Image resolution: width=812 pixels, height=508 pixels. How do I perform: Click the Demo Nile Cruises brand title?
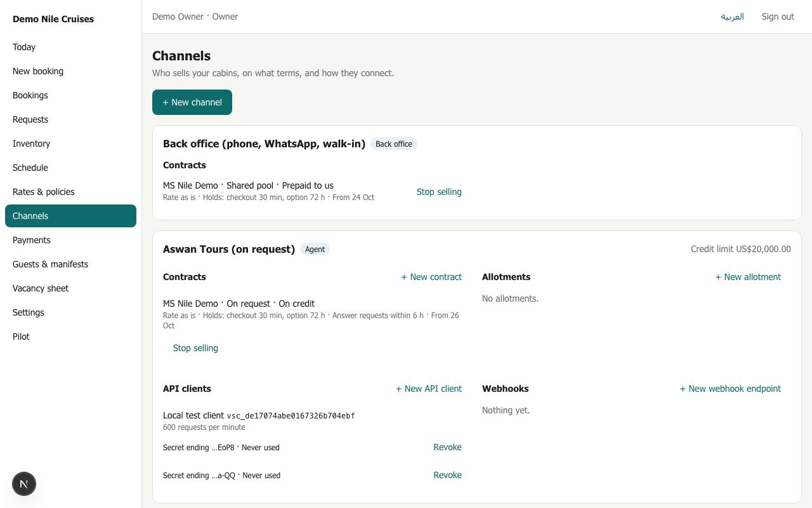point(53,19)
